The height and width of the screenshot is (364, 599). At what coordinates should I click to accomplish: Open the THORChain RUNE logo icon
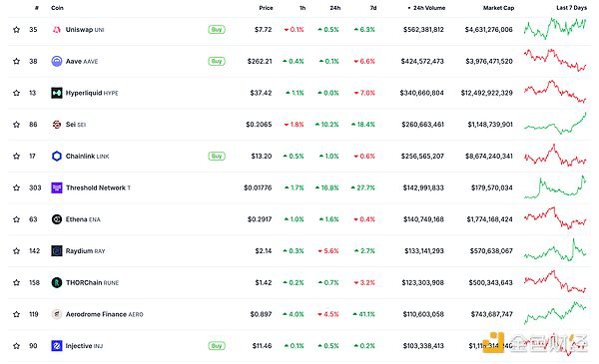[57, 283]
